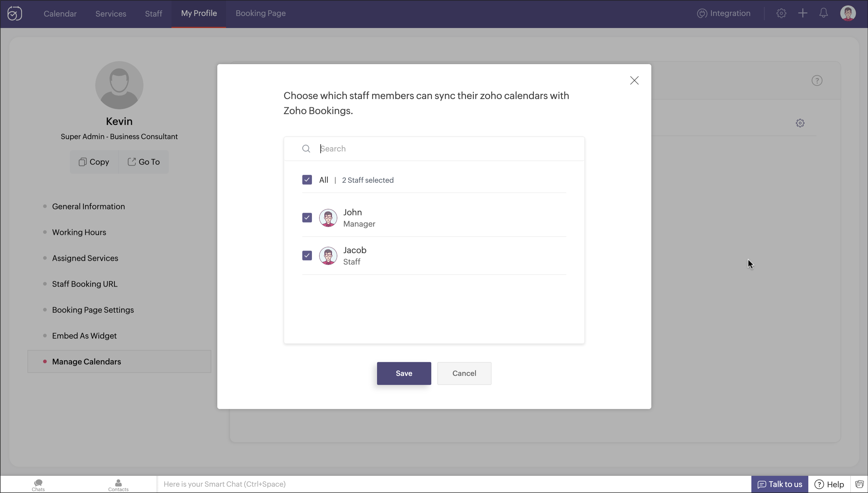Screen dimensions: 868x493
Task: Open the Booking Page tab
Action: [x=260, y=14]
